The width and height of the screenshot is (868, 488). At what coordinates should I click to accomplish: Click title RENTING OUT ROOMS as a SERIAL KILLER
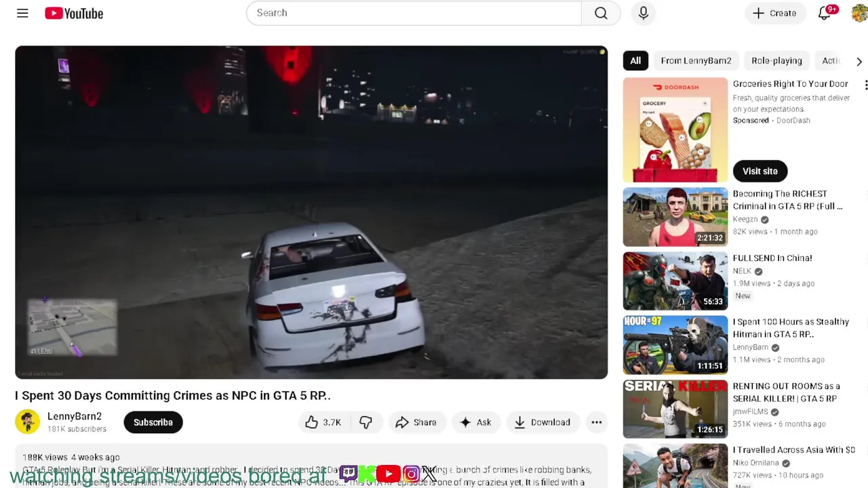pos(786,392)
